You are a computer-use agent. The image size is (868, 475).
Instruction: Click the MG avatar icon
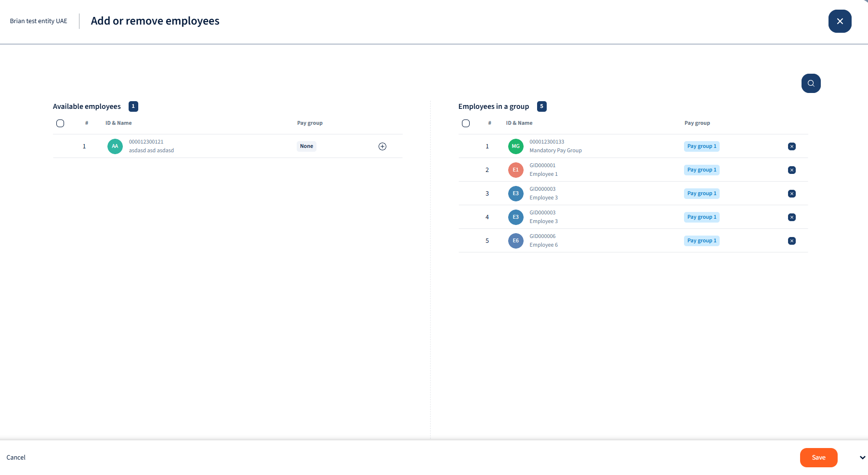tap(515, 146)
